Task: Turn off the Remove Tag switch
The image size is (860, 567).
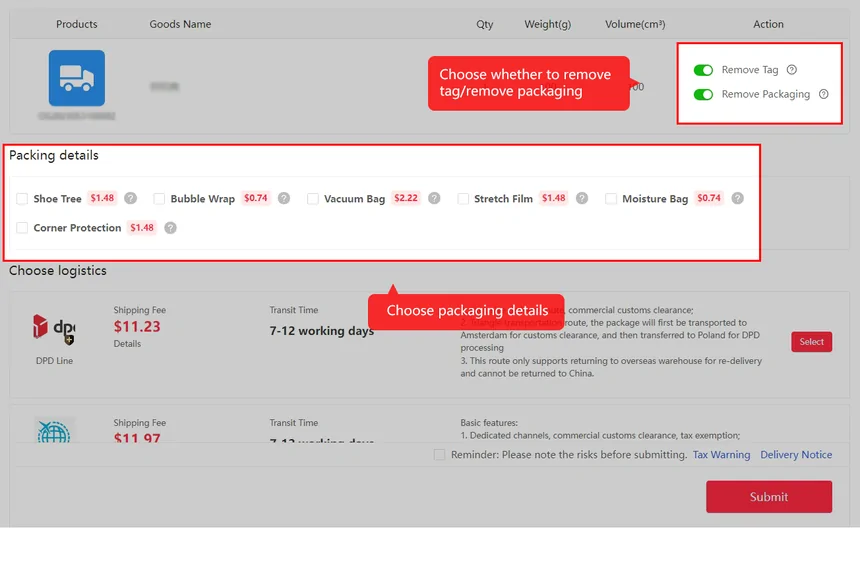Action: click(x=703, y=70)
